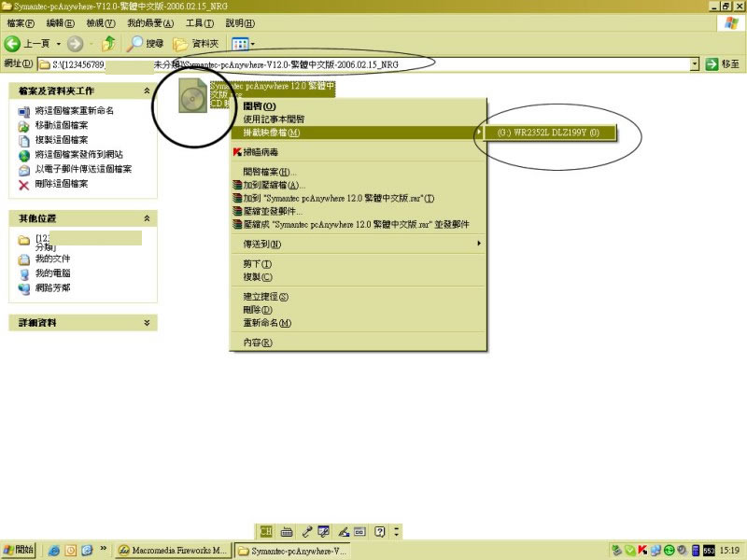The image size is (747, 560).
Task: Open the 檔案(F) menu
Action: coord(20,22)
